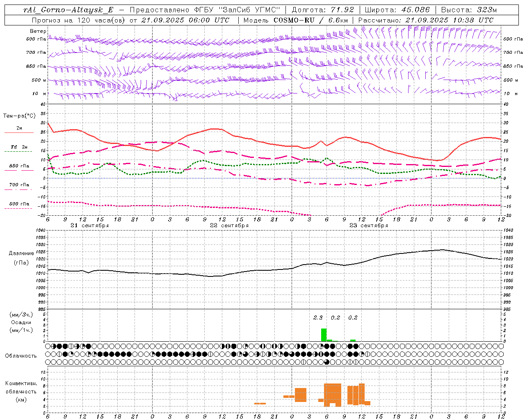Click the Осадки label
The image size is (525, 420).
[21, 322]
